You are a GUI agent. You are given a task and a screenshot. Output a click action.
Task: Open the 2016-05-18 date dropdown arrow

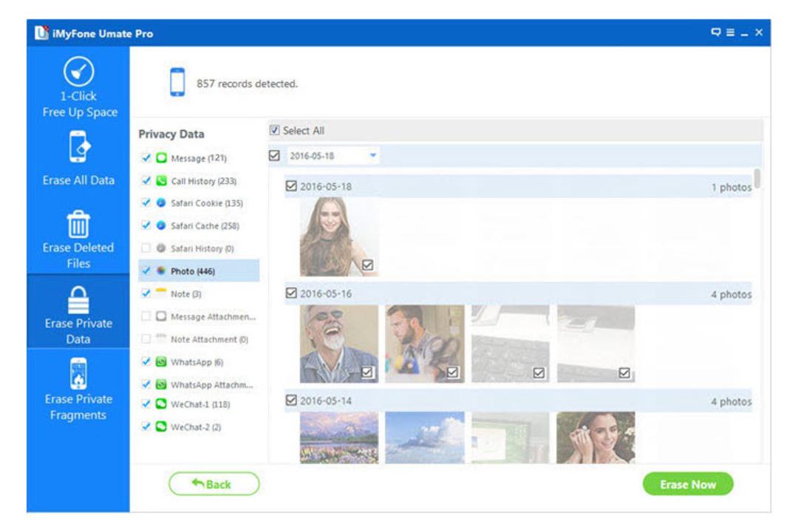pyautogui.click(x=373, y=155)
